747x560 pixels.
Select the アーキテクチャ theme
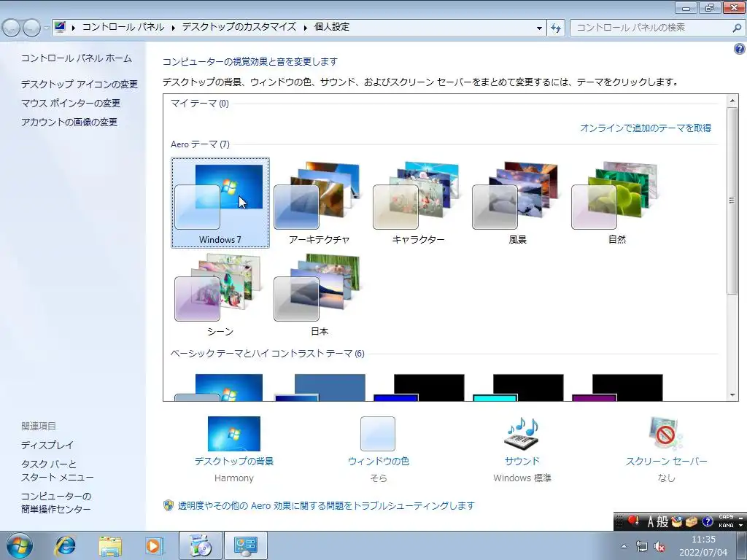pos(320,203)
